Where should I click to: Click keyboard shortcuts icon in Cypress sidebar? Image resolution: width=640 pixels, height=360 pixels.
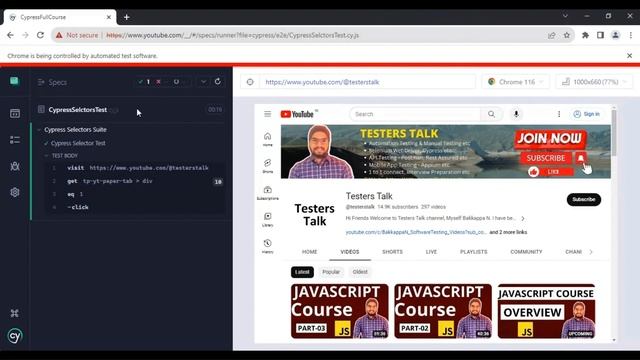(x=15, y=313)
